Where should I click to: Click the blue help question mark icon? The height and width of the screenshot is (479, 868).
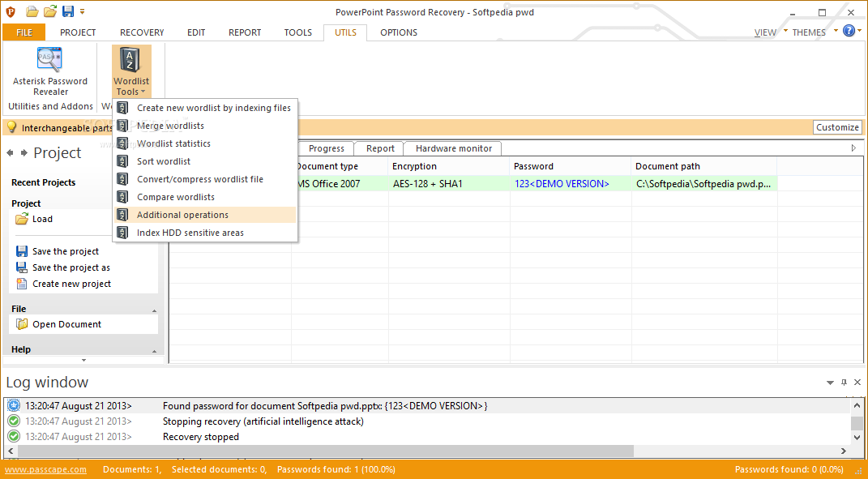click(x=849, y=31)
